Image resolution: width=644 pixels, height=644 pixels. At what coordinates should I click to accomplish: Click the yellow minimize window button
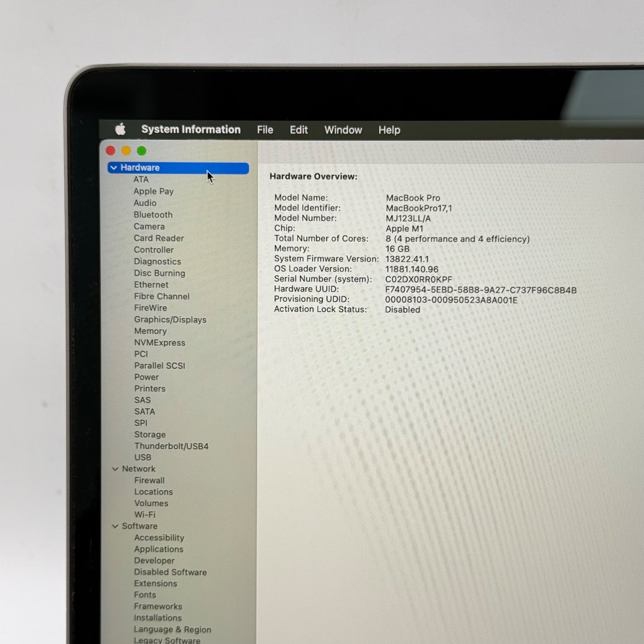126,151
